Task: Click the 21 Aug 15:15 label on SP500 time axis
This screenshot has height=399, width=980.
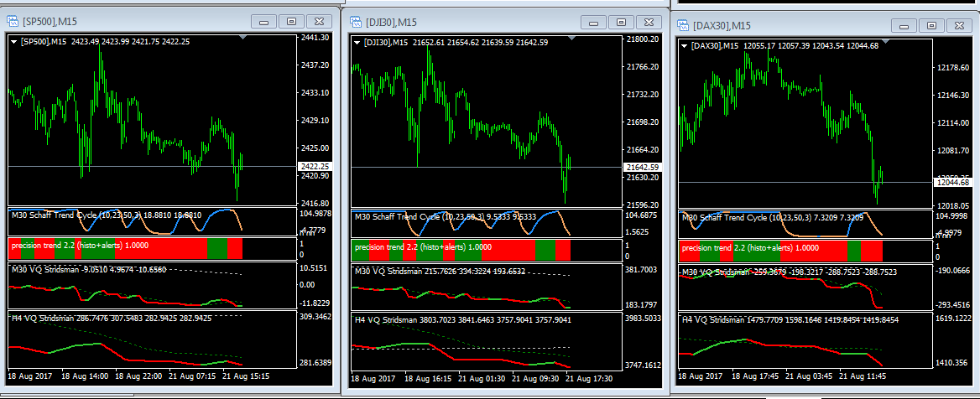Action: [x=246, y=377]
